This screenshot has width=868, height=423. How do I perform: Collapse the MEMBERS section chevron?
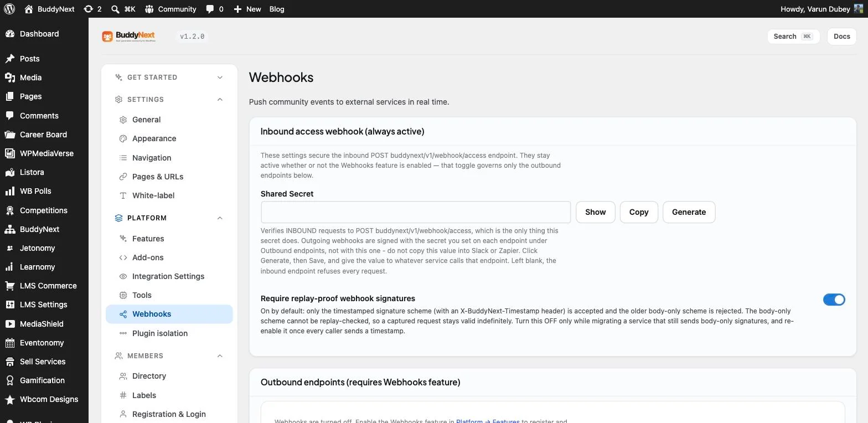coord(220,356)
